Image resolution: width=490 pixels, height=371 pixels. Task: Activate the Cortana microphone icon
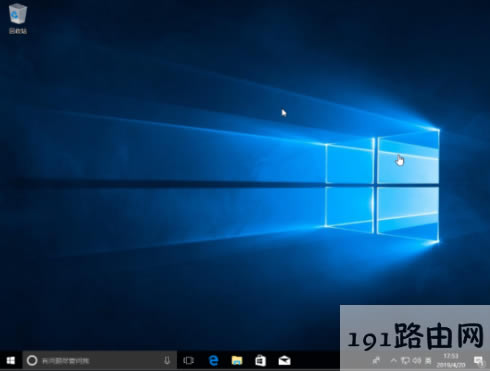pyautogui.click(x=167, y=360)
